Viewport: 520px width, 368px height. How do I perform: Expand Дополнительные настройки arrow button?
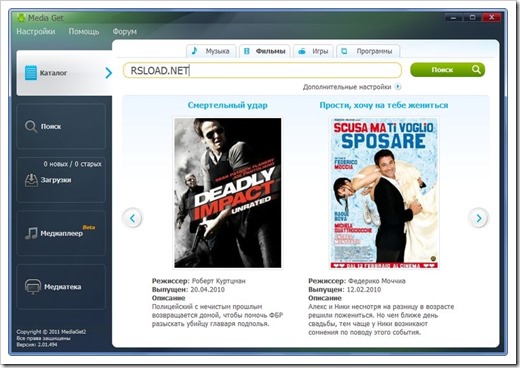point(398,87)
